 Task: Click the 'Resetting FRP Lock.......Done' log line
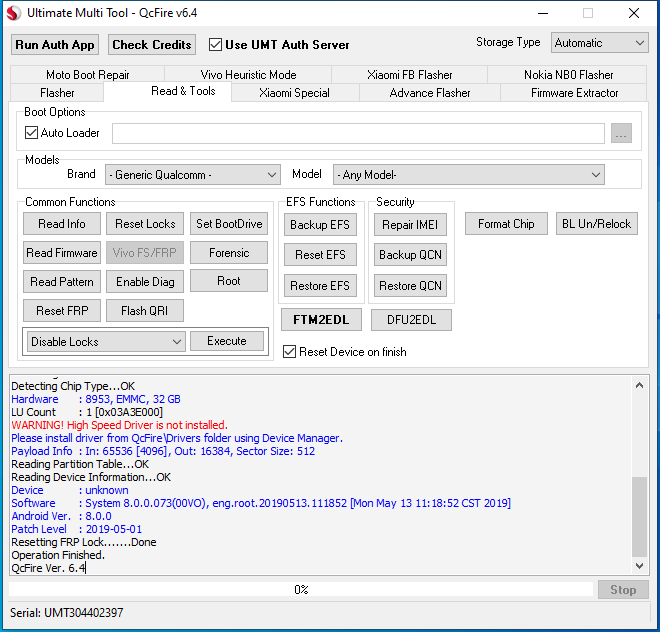tap(84, 542)
